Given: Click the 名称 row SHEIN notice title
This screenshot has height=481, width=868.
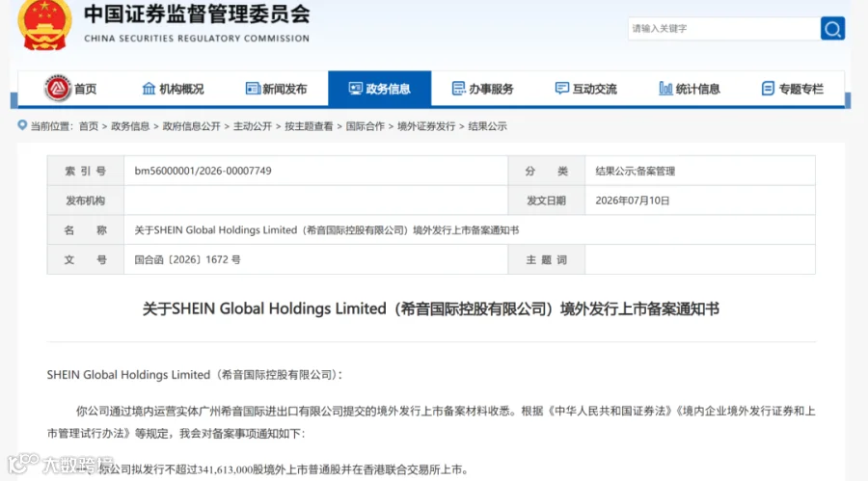Looking at the screenshot, I should pos(327,230).
